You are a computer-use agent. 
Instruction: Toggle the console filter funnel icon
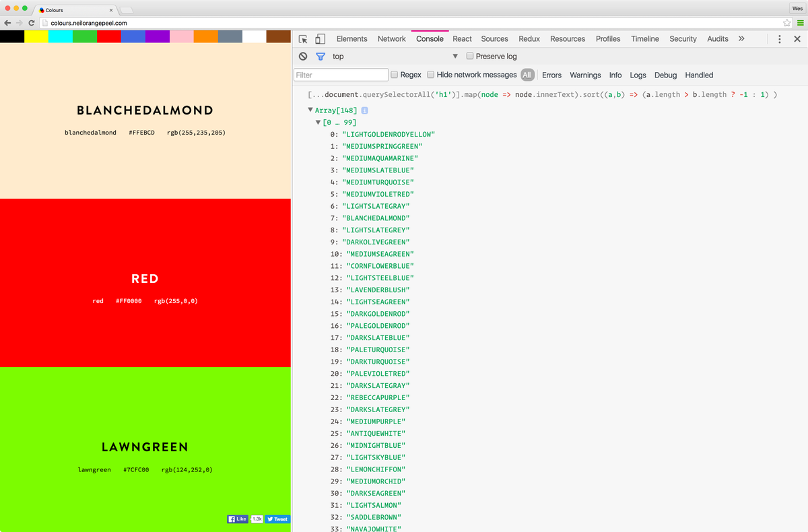coord(321,57)
